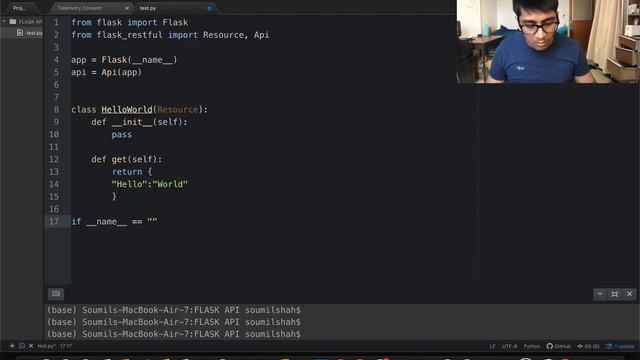
Task: Click the webcam video overlay
Action: pos(548,41)
